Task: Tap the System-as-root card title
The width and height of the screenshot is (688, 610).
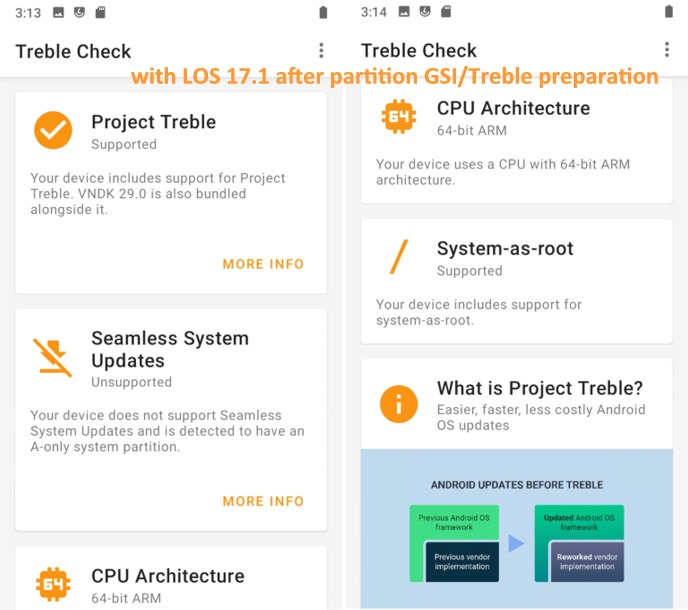Action: [505, 248]
